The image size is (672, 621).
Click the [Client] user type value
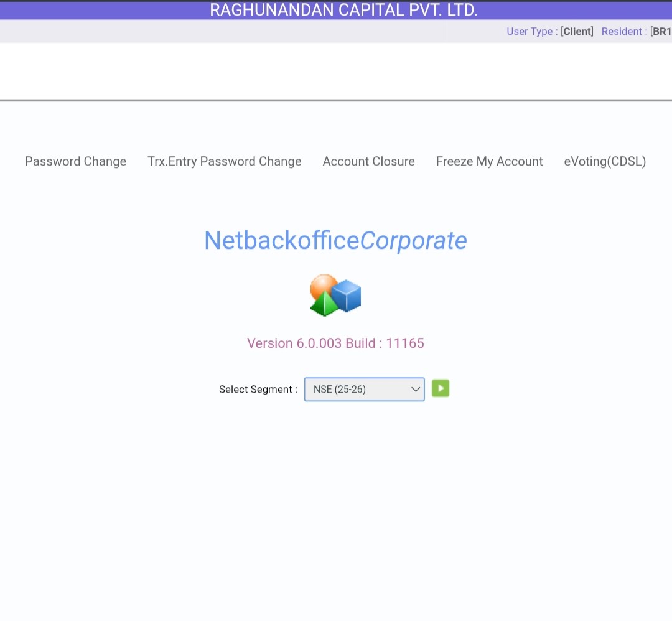pos(577,32)
